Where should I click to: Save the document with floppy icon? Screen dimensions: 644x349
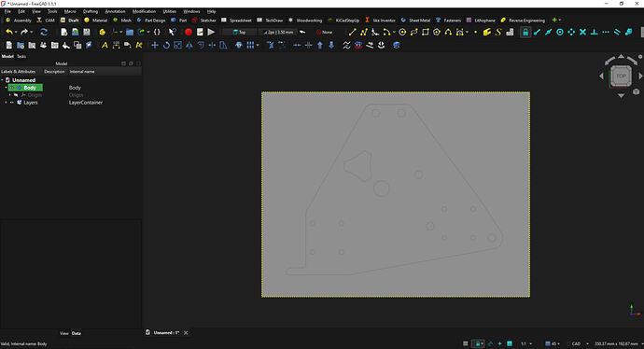click(x=87, y=32)
